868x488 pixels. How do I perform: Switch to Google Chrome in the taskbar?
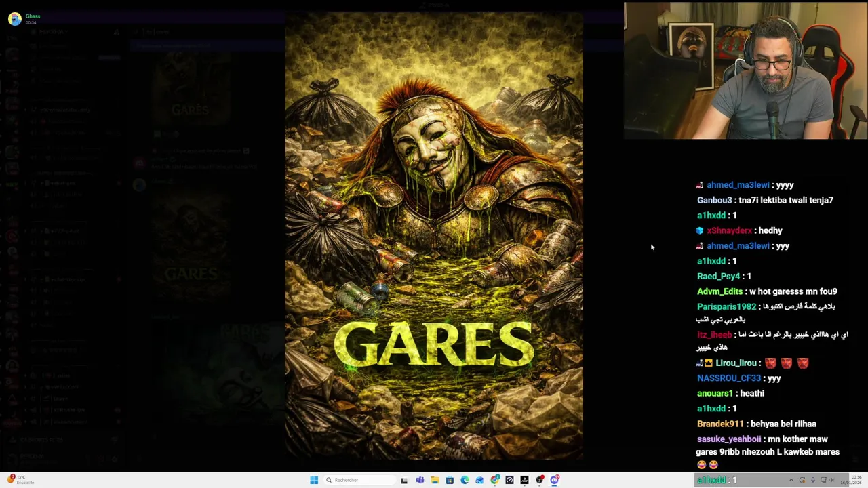[495, 480]
